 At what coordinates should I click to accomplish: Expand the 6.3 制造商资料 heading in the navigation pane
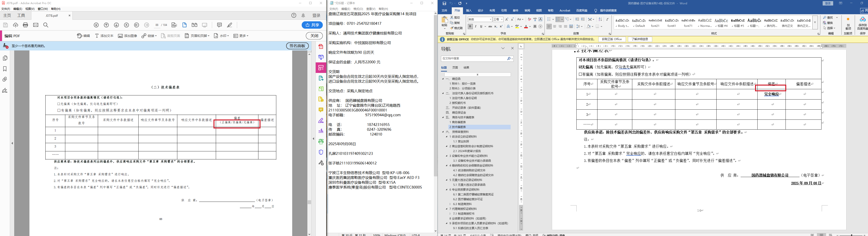click(450, 204)
